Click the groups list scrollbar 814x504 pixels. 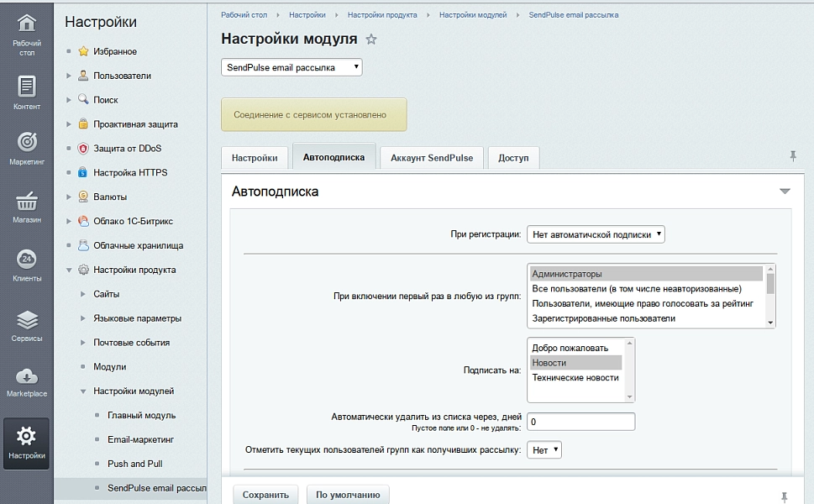coord(770,296)
